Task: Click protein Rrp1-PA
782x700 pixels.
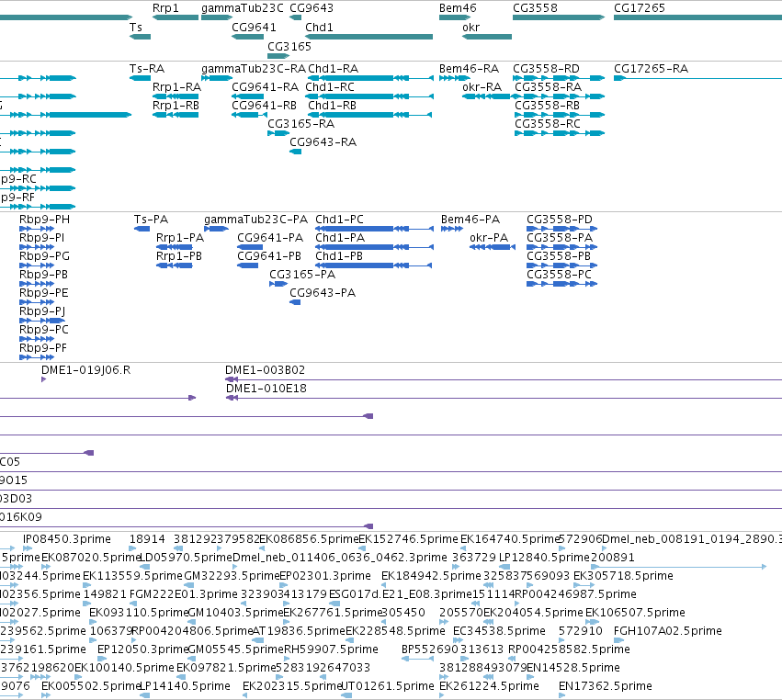Action: pos(175,247)
